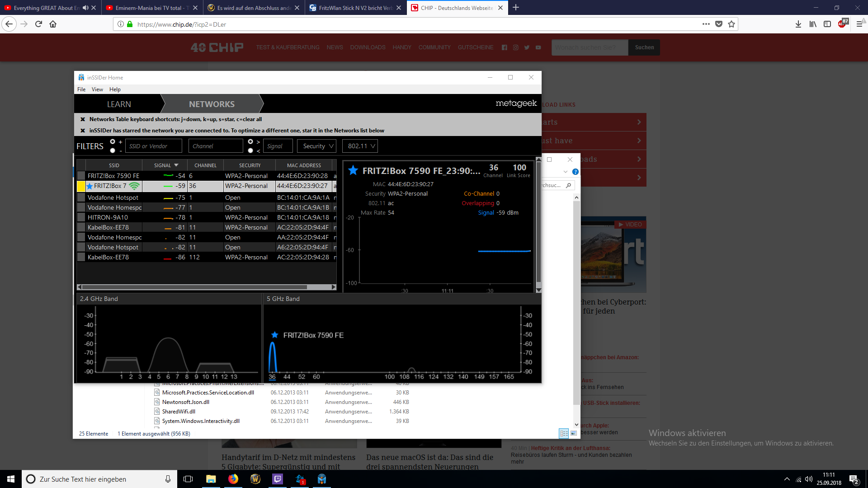
Task: Dismiss the keyboard shortcuts notice
Action: tap(83, 119)
